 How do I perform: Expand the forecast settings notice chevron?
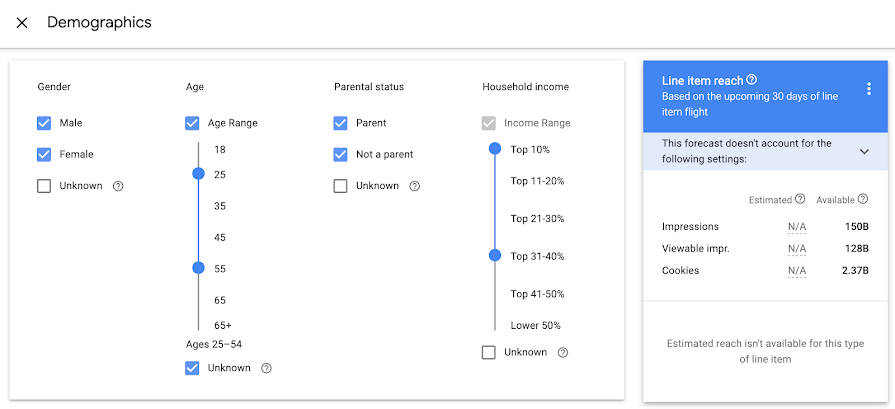pos(864,151)
